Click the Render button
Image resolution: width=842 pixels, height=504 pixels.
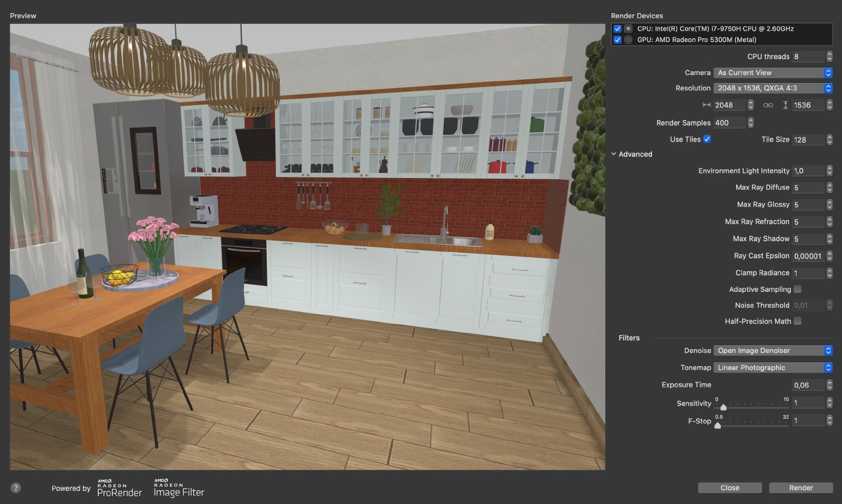[x=801, y=488]
